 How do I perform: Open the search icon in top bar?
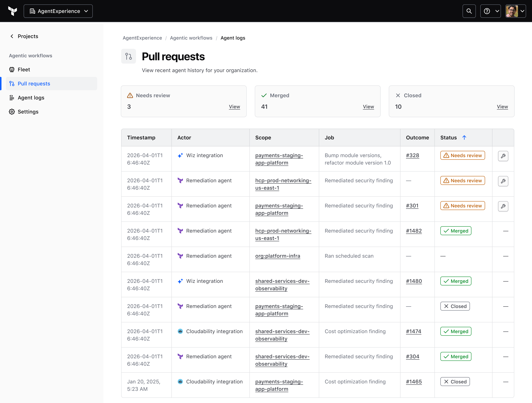469,11
